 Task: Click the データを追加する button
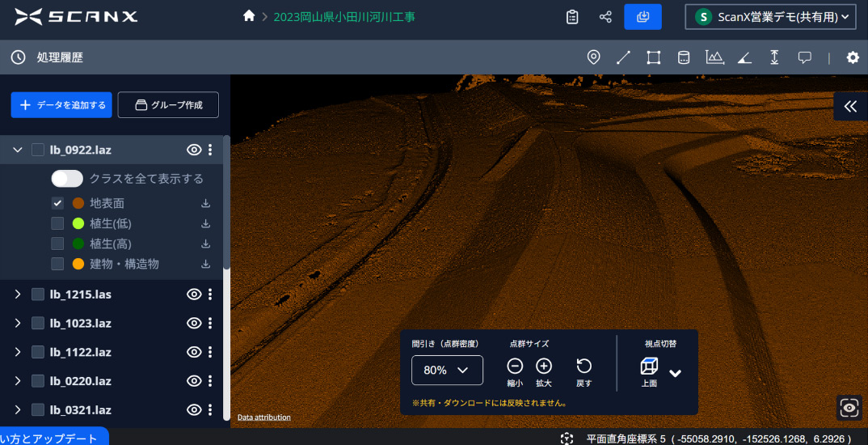click(59, 104)
